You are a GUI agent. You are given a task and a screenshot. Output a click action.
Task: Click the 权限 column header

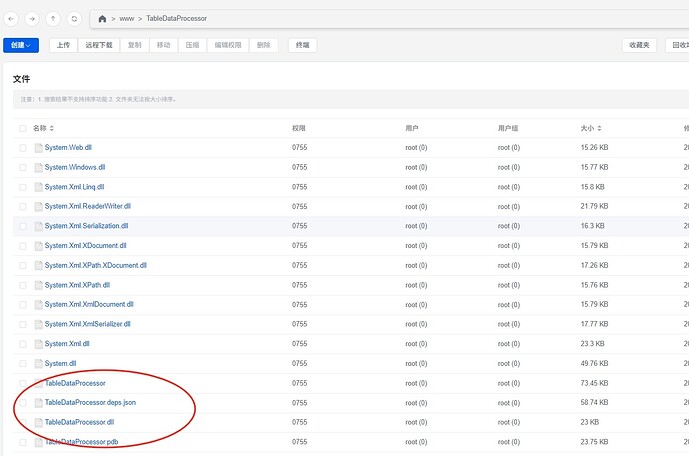pyautogui.click(x=299, y=128)
